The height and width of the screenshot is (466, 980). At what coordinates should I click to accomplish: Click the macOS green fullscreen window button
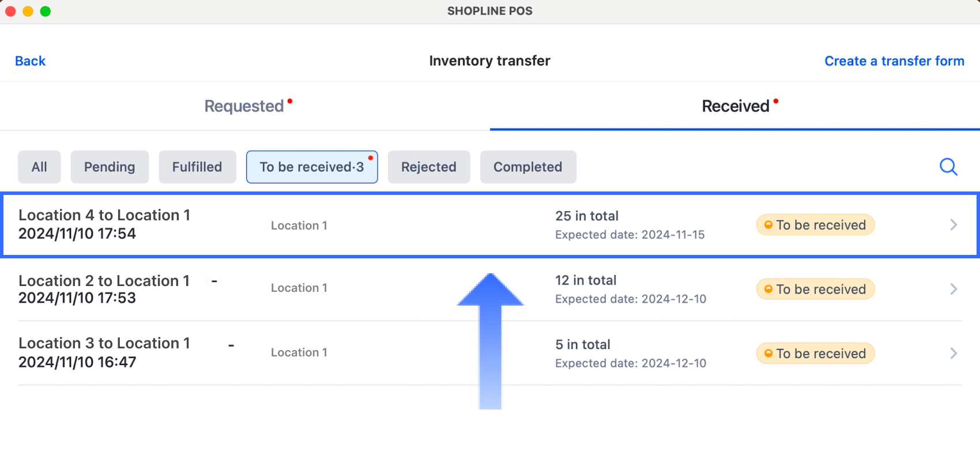pyautogui.click(x=46, y=12)
